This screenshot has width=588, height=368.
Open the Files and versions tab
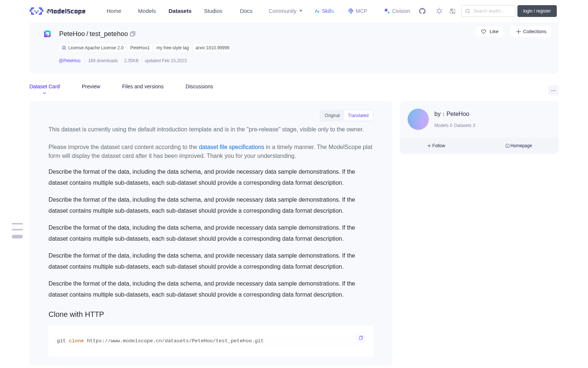pos(143,86)
